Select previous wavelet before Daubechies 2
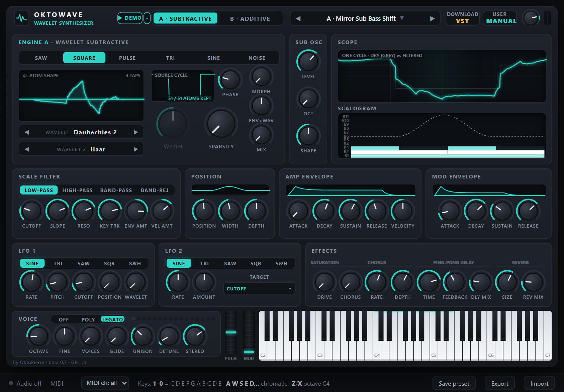Screen dimensions: 564x392 27,132
